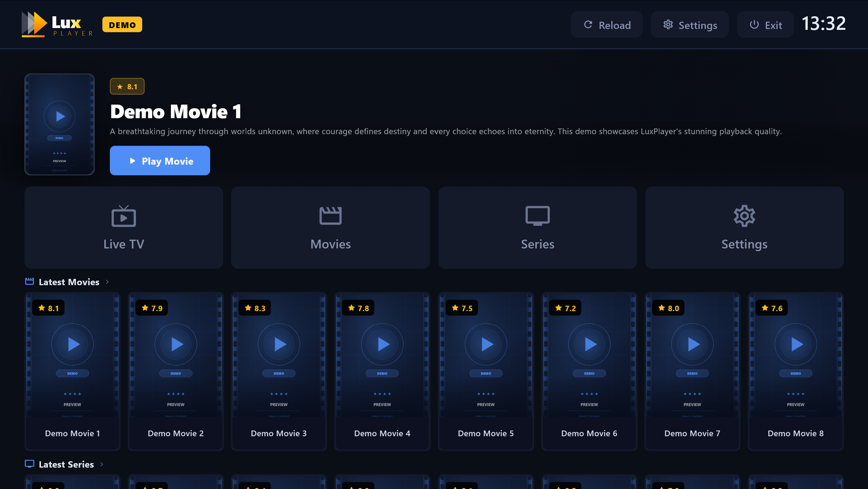Open the large Settings tile
Viewport: 868px width, 489px height.
pyautogui.click(x=744, y=228)
